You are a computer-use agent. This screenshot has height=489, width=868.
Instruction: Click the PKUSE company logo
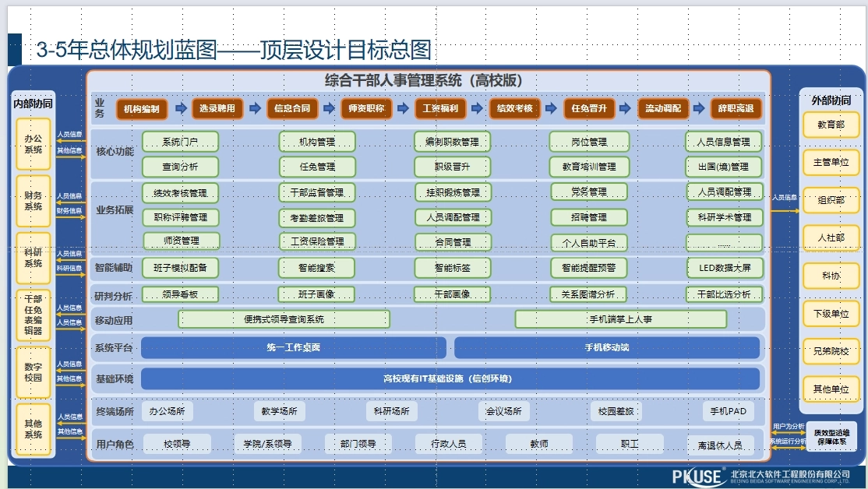699,477
